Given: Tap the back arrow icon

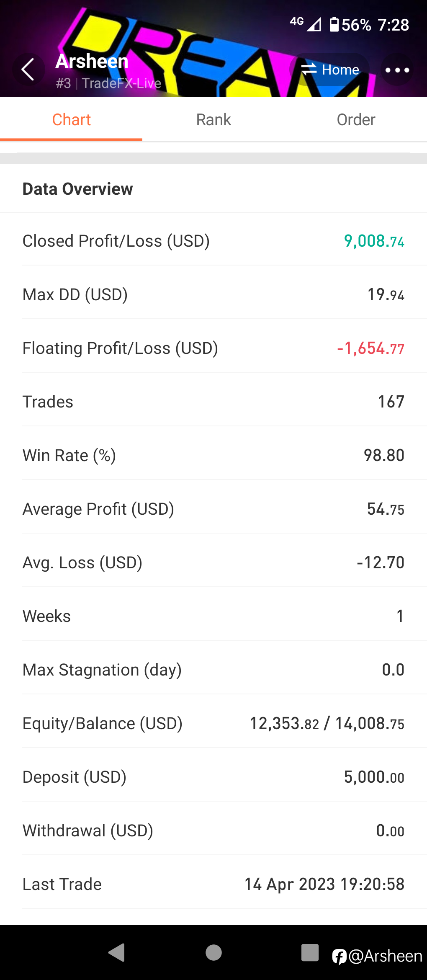Looking at the screenshot, I should tap(28, 70).
